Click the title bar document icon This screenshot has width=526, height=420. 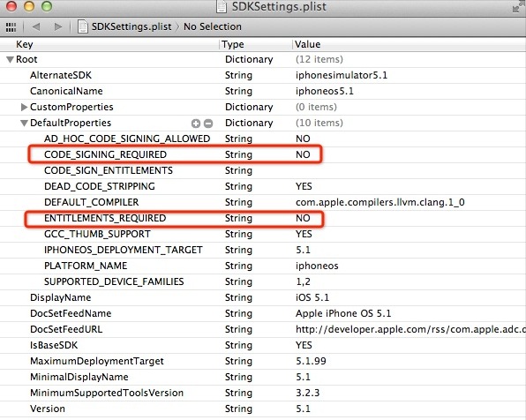click(x=222, y=7)
